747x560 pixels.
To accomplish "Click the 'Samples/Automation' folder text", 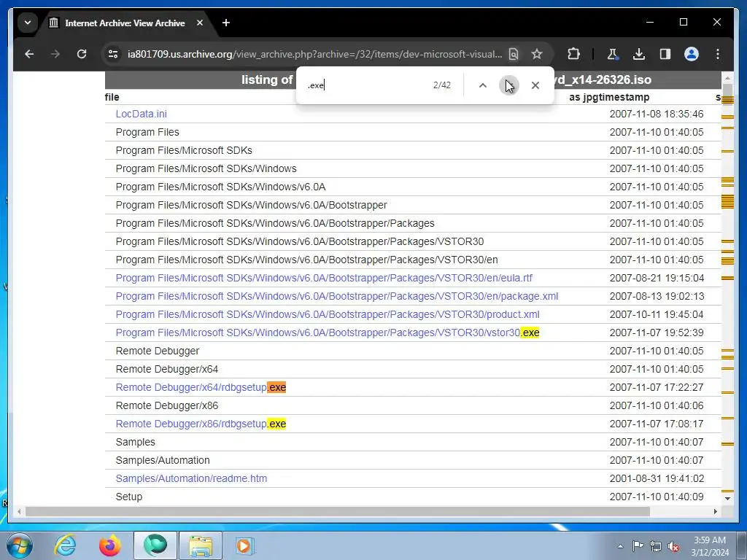I will [163, 461].
